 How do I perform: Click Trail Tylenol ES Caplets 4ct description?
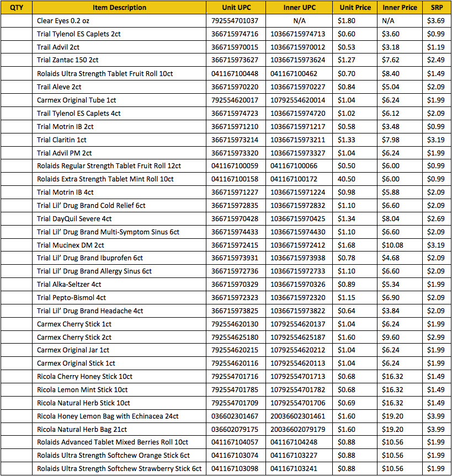pyautogui.click(x=79, y=114)
